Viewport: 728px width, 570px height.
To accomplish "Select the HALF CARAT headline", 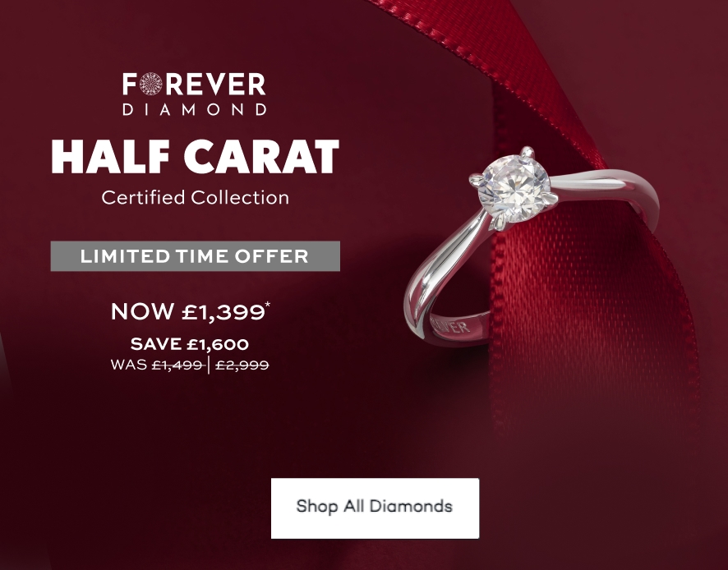I will pos(195,156).
